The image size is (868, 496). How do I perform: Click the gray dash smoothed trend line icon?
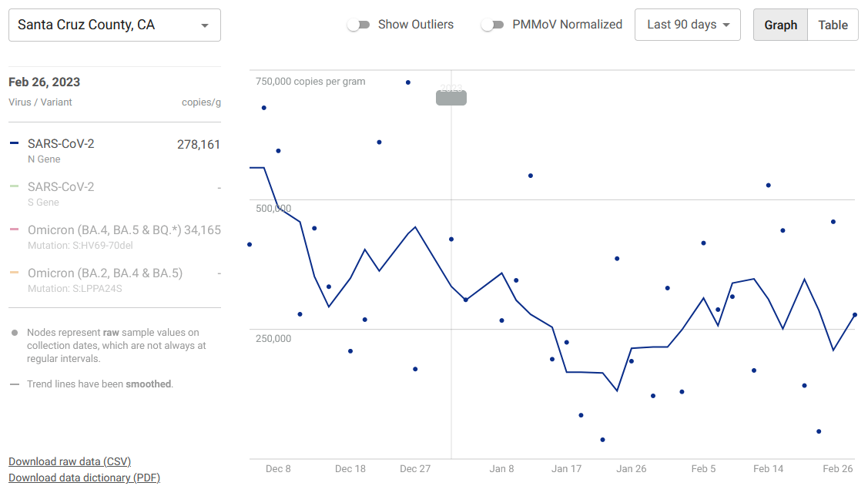15,384
